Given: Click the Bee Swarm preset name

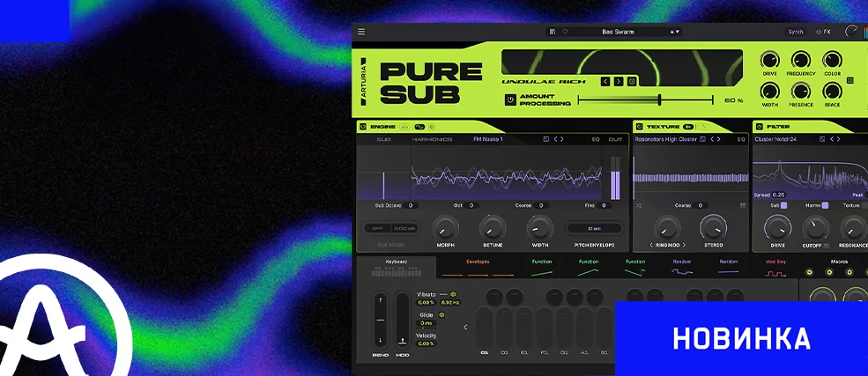Looking at the screenshot, I should [x=618, y=32].
